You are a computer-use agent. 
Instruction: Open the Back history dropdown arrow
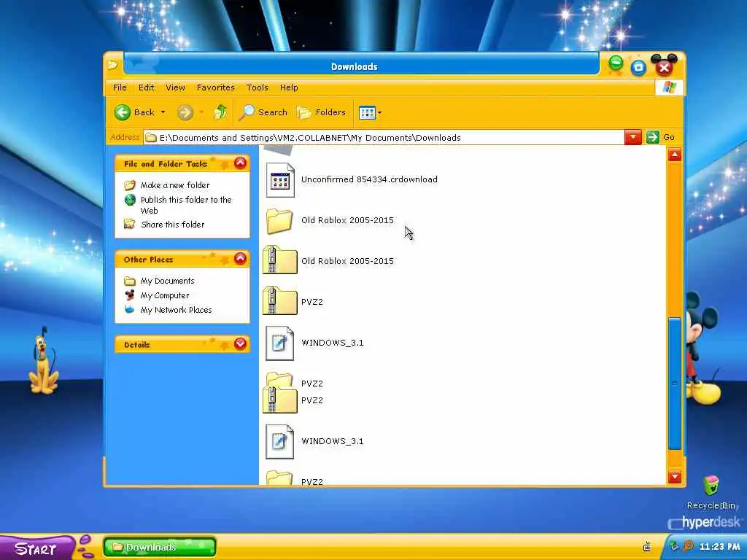[x=163, y=112]
